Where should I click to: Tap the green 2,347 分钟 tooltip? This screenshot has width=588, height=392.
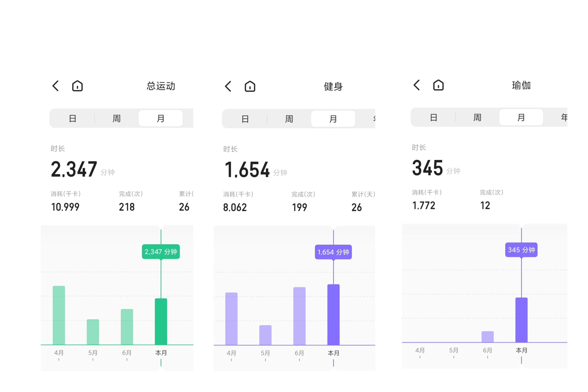pyautogui.click(x=161, y=252)
